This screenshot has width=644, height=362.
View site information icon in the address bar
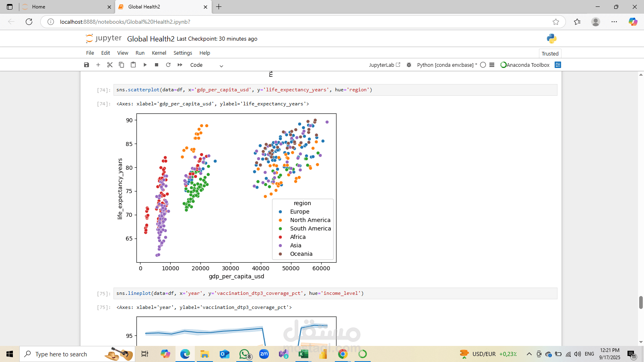51,22
